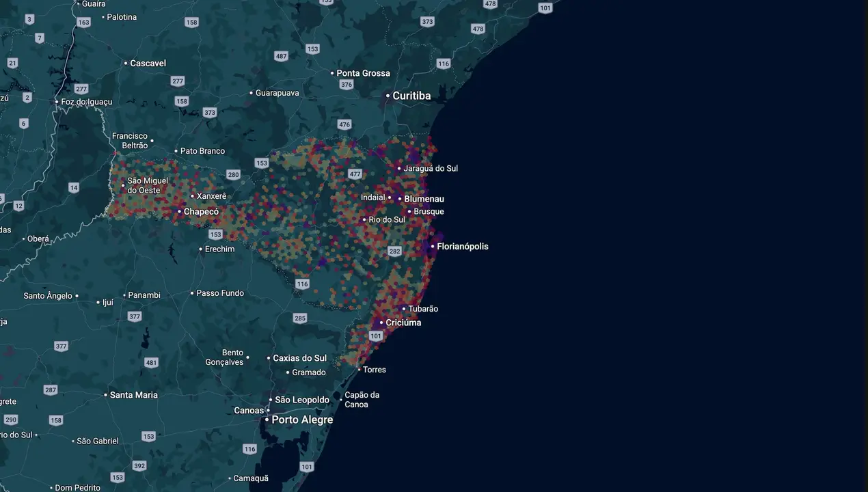Click the route 290 highway shield
The height and width of the screenshot is (492, 868).
pos(10,420)
